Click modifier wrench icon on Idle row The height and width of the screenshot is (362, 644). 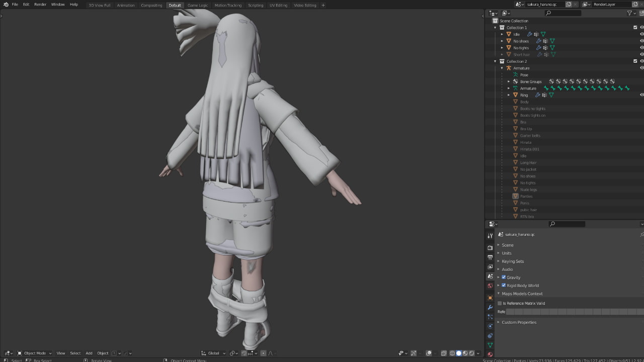tap(529, 34)
